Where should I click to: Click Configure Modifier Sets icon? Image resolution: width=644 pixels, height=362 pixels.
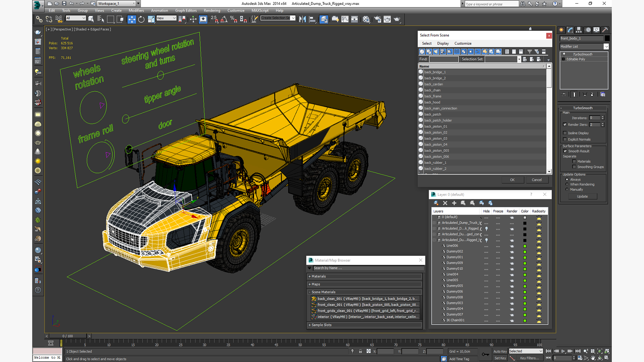click(x=603, y=95)
